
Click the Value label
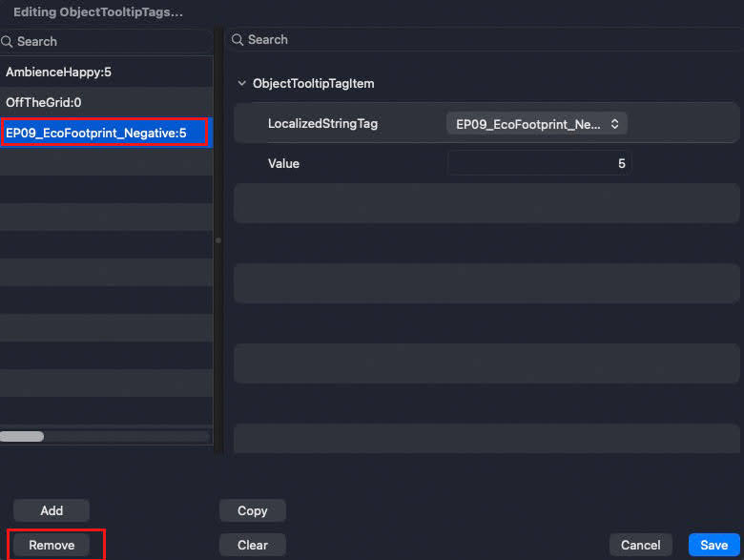(283, 164)
